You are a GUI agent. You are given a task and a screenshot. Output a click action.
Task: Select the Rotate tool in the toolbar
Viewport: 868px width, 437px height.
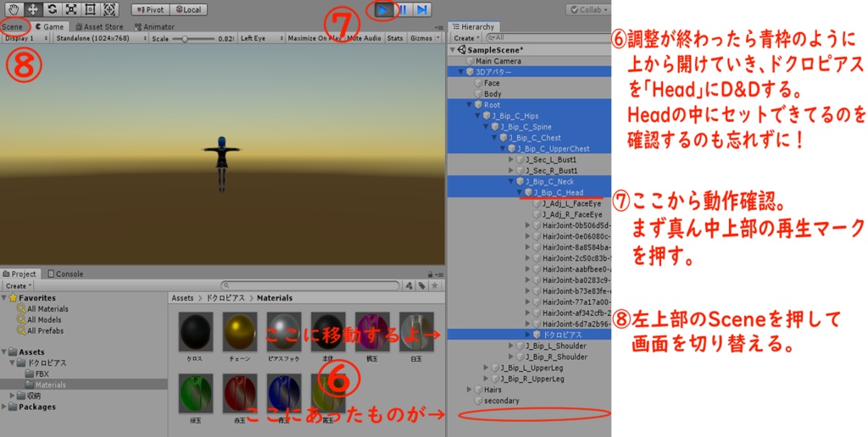coord(52,8)
